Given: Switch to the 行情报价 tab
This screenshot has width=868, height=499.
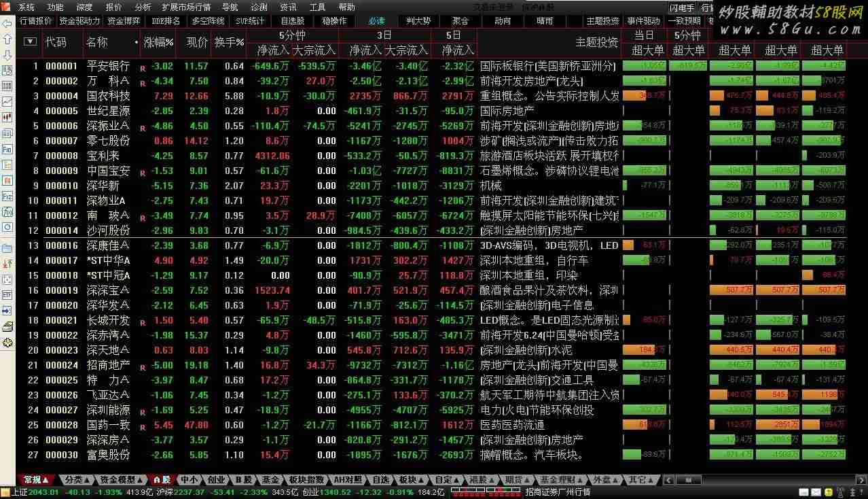Looking at the screenshot, I should (x=36, y=21).
